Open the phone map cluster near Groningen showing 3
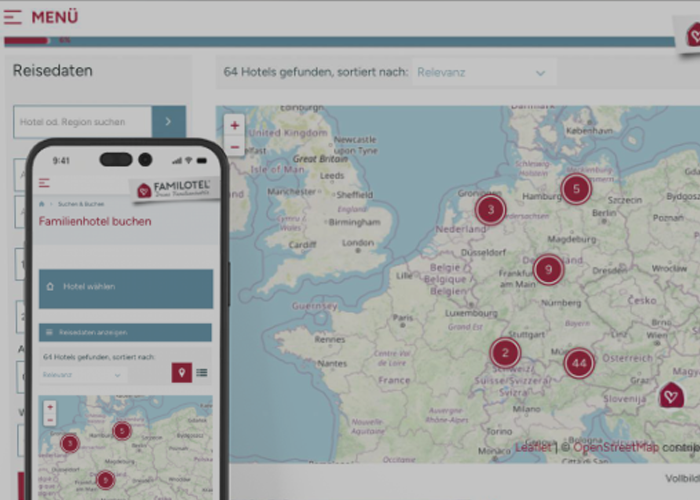Image resolution: width=700 pixels, height=500 pixels. (x=70, y=444)
